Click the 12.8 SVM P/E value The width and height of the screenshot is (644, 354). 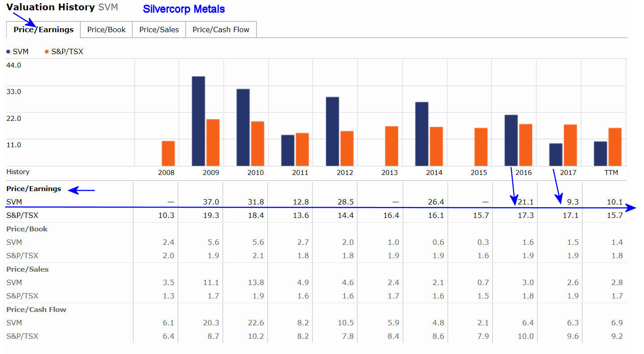[x=301, y=202]
